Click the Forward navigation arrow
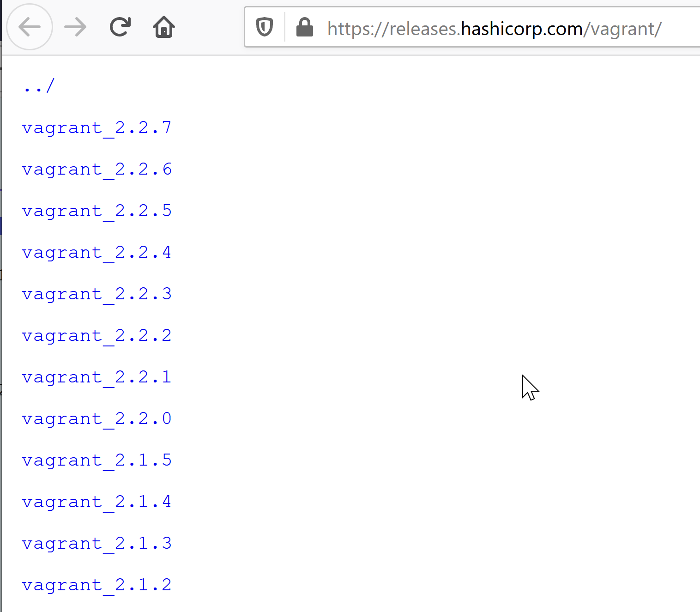The height and width of the screenshot is (612, 700). (x=75, y=27)
